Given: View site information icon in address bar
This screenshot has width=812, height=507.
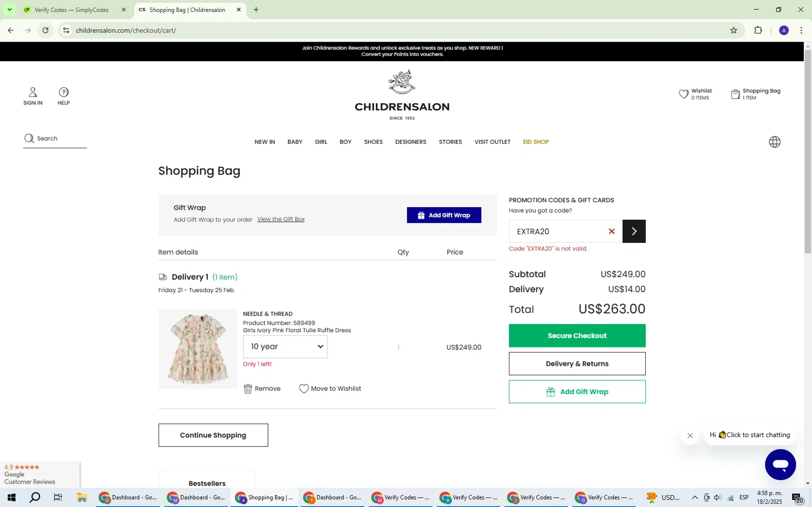Looking at the screenshot, I should (x=66, y=30).
